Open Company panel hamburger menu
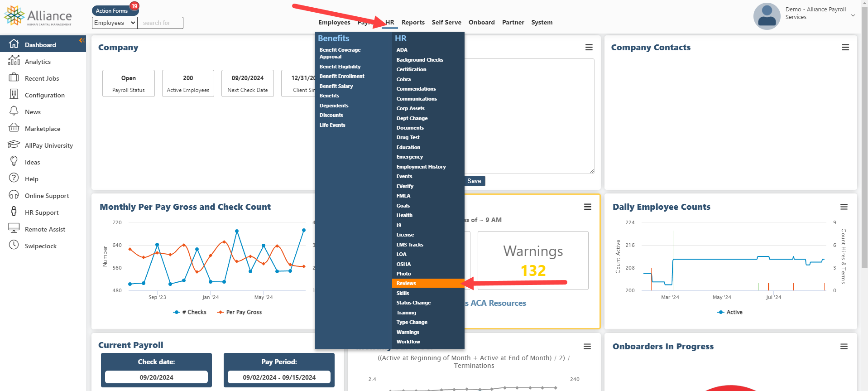868x391 pixels. [589, 47]
